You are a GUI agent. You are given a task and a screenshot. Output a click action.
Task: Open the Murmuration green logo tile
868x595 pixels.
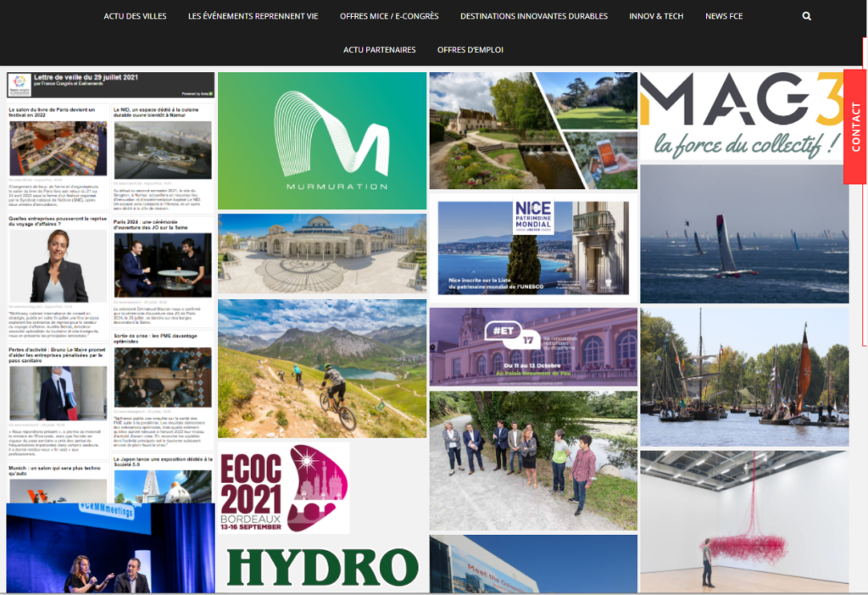(x=322, y=141)
